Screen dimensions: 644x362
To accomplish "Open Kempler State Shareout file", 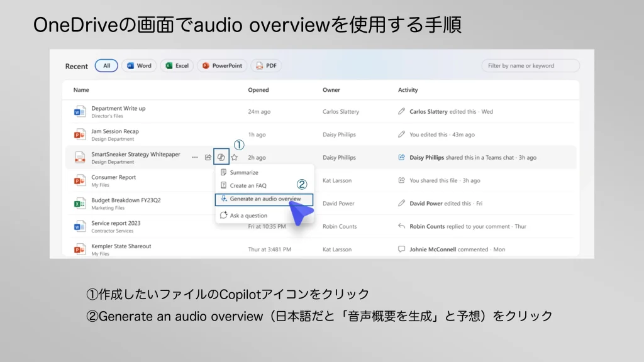I will (121, 246).
